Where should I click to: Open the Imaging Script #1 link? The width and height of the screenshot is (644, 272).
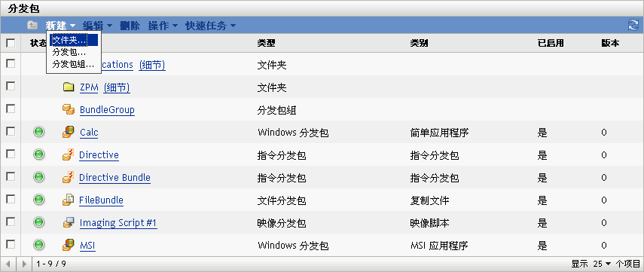118,223
